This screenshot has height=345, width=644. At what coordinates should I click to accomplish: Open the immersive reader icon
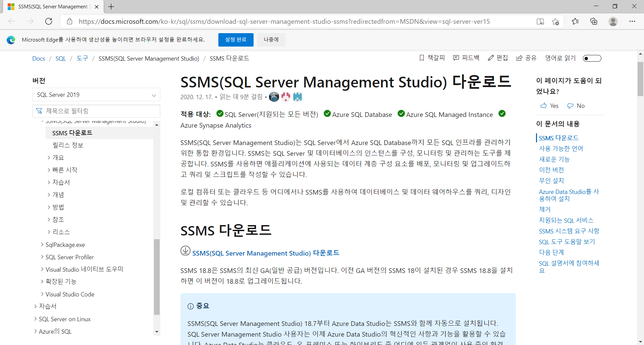(540, 21)
